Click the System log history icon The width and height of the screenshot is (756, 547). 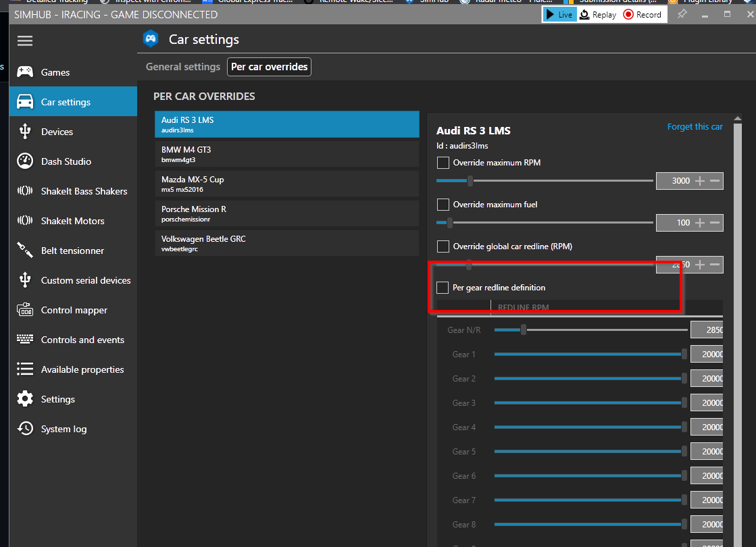(x=25, y=428)
